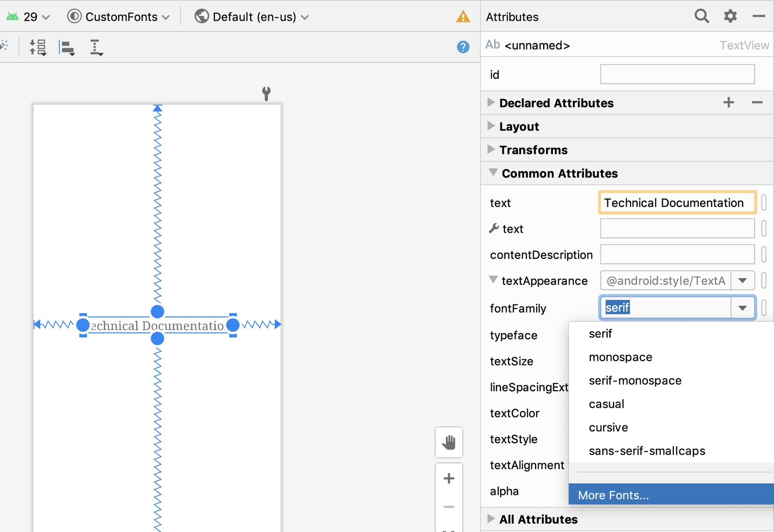Click the orange warning triangle icon
774x532 pixels.
[x=463, y=17]
